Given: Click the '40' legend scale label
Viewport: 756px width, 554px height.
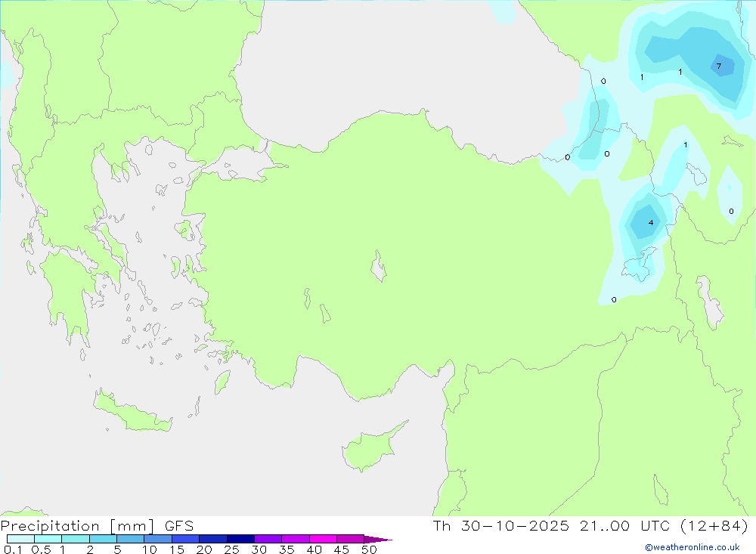Looking at the screenshot, I should click(314, 549).
